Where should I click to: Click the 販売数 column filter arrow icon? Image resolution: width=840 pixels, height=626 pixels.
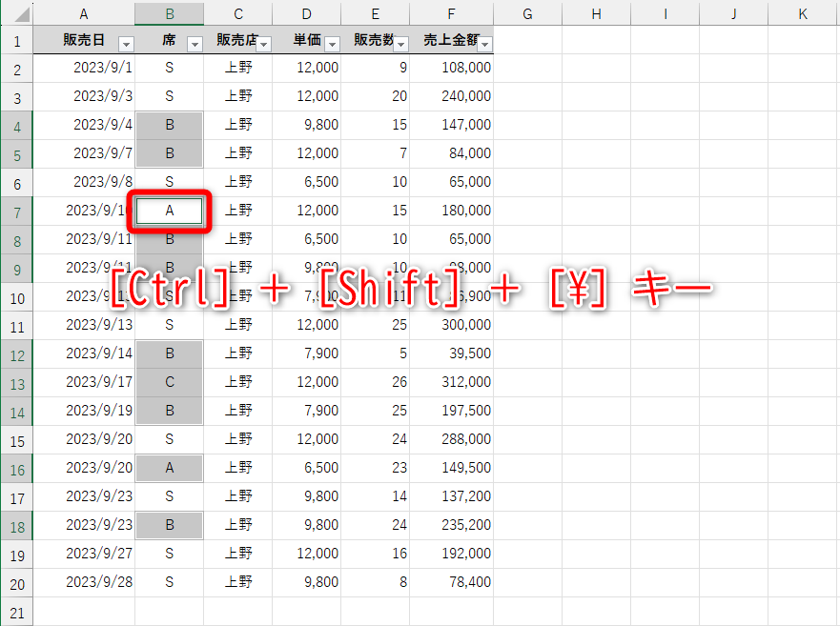tap(400, 45)
